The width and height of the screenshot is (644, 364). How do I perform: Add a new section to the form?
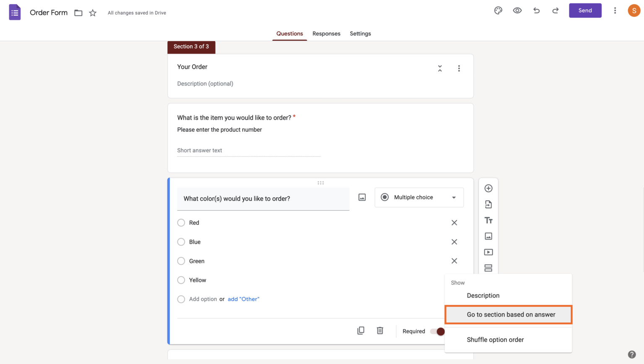pyautogui.click(x=488, y=268)
